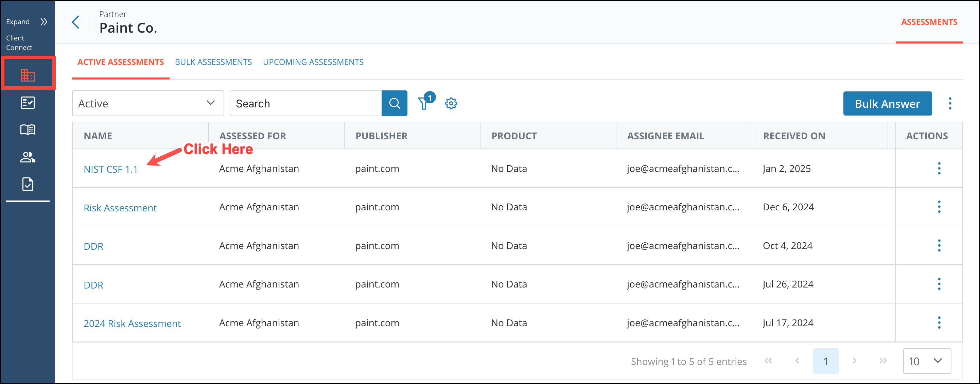Click the Dec 6, 2024 date cell
Screen dimensions: 980x384
coord(788,207)
